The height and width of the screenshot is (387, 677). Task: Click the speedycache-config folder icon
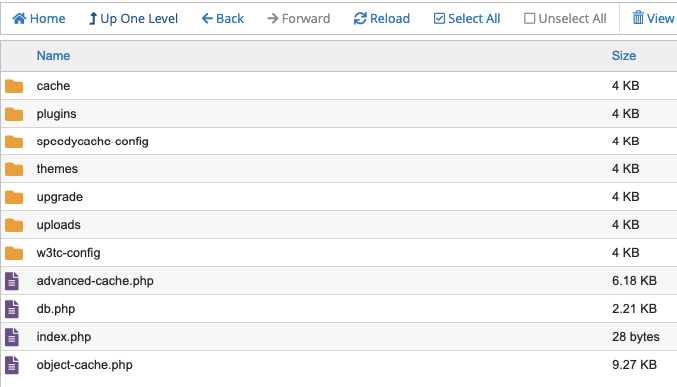pyautogui.click(x=14, y=141)
